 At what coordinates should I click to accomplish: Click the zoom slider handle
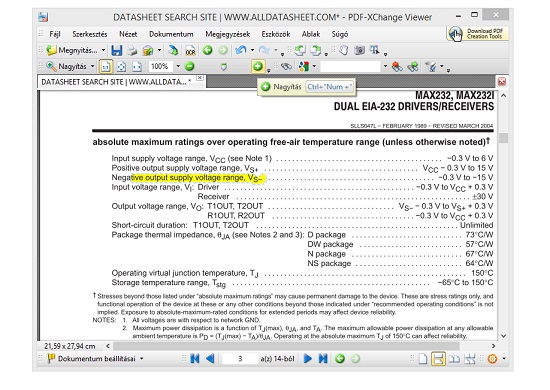click(x=223, y=67)
